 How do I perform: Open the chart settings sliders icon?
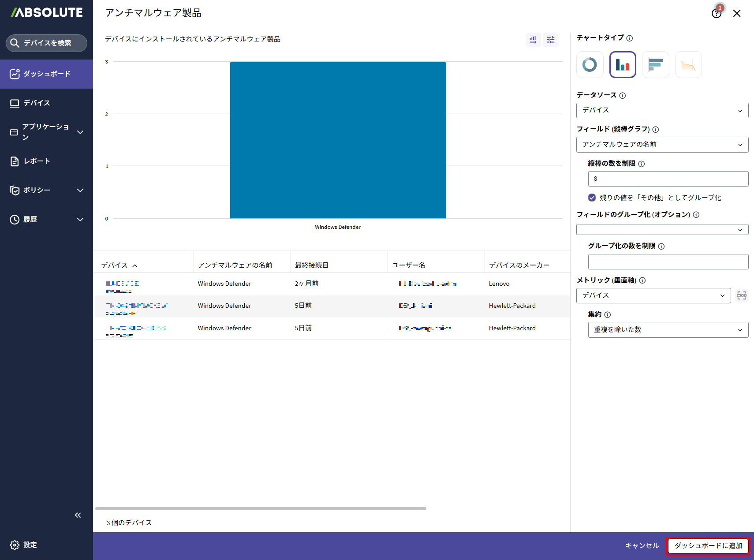tap(551, 40)
